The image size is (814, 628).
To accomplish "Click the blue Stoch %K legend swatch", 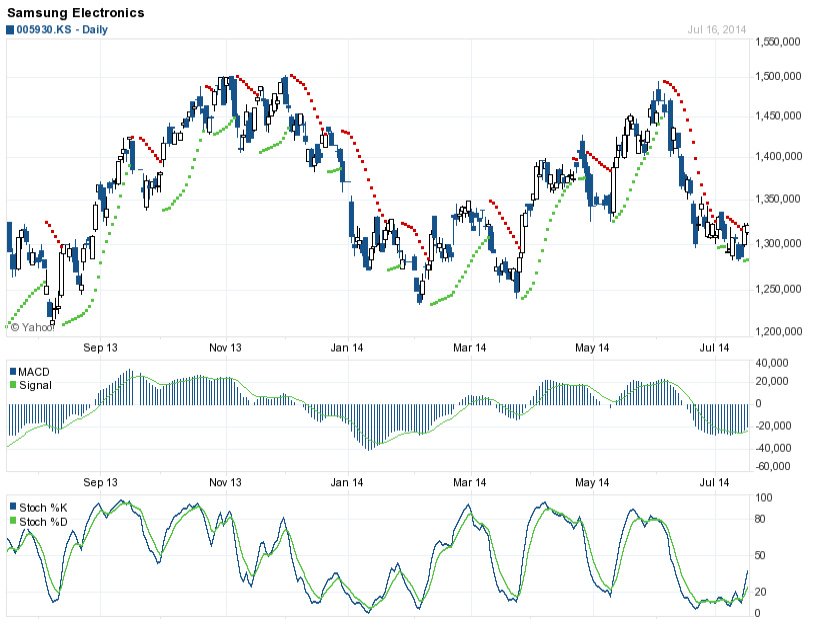I will (13, 507).
